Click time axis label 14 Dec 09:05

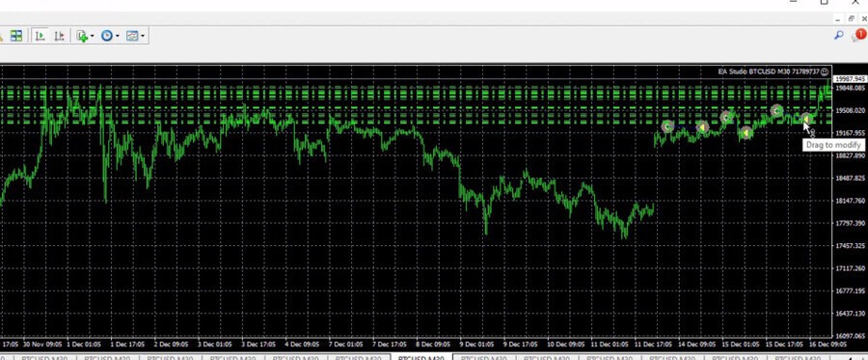click(x=697, y=344)
